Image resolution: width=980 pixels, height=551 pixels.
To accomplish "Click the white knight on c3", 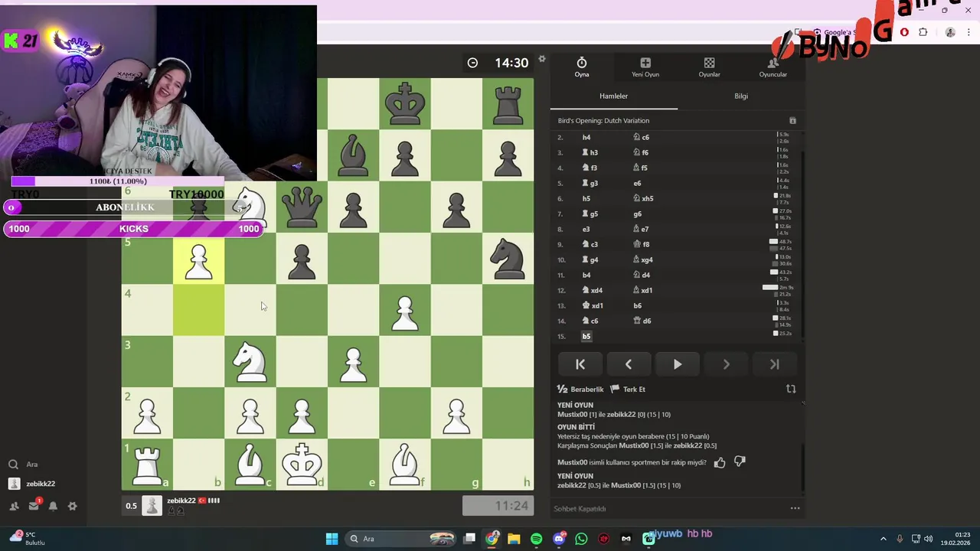I will pos(250,362).
